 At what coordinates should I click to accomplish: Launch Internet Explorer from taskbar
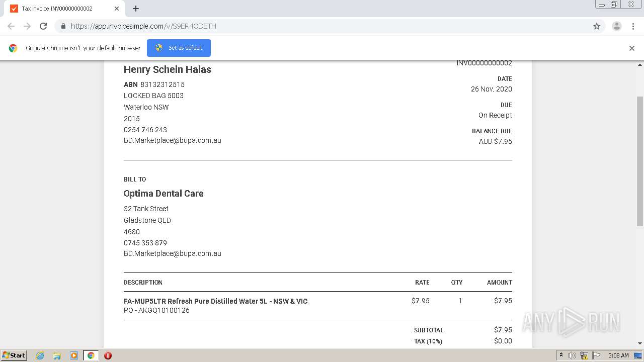(x=40, y=355)
